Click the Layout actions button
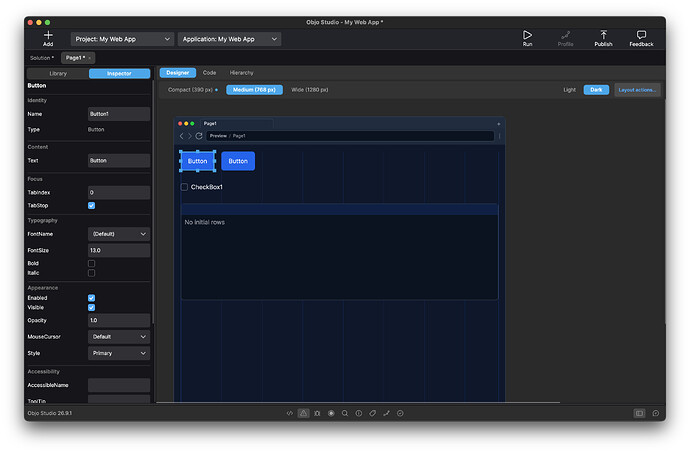 coord(637,90)
